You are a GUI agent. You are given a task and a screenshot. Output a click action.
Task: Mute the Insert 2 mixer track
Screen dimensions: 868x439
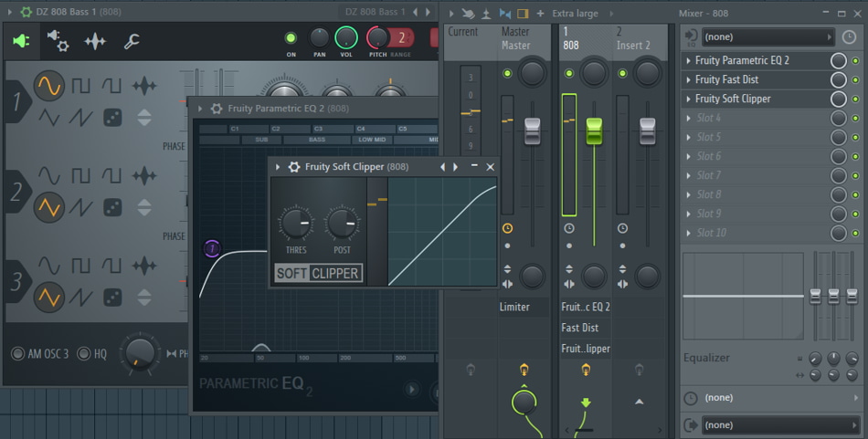pyautogui.click(x=622, y=74)
